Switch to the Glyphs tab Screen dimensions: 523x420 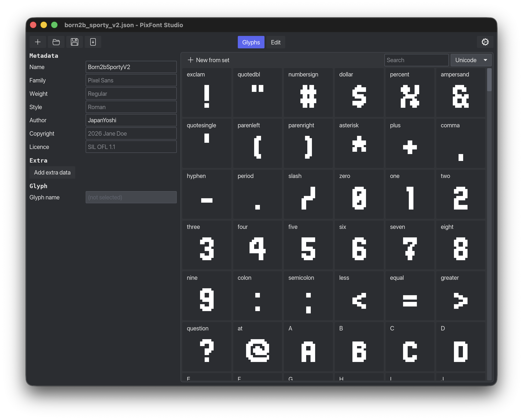pyautogui.click(x=251, y=42)
